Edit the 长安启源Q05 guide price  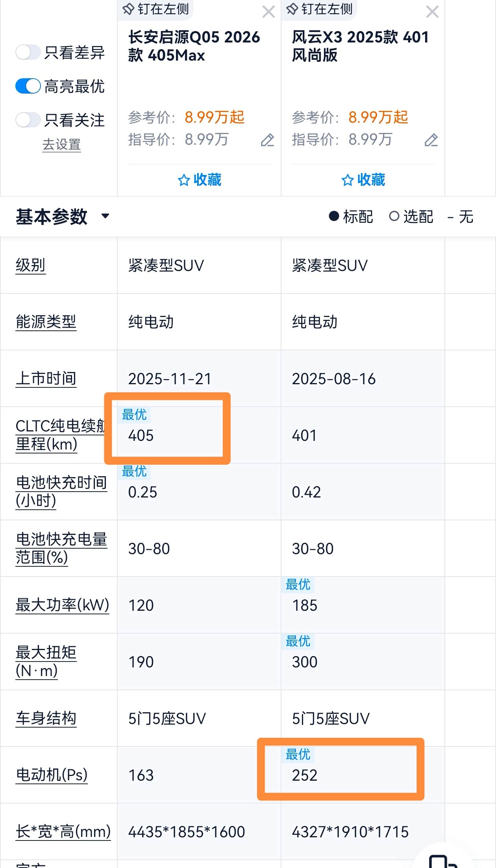pyautogui.click(x=268, y=140)
